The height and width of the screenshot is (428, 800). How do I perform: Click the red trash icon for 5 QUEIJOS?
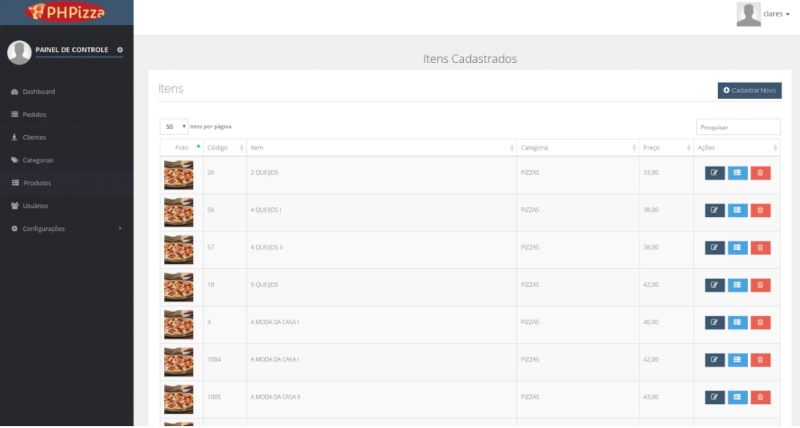761,285
